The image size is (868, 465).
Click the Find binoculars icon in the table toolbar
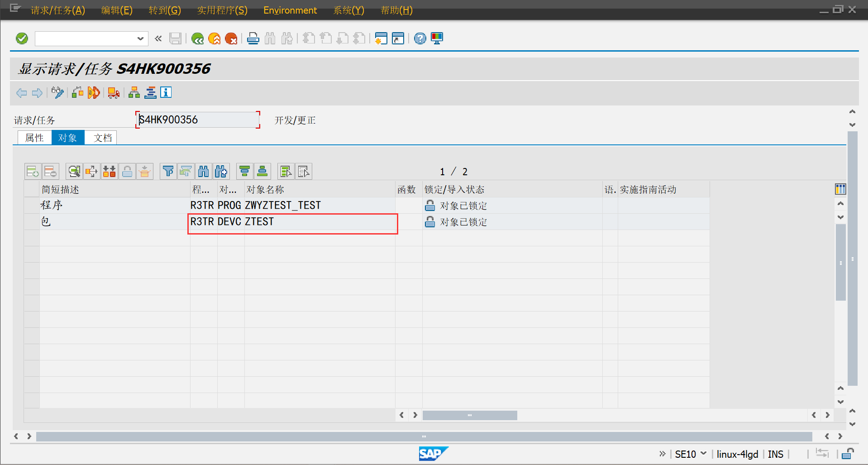click(204, 172)
